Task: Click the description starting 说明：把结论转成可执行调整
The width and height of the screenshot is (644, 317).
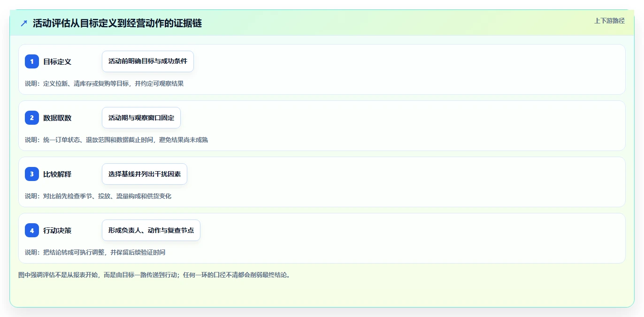Action: [95, 252]
